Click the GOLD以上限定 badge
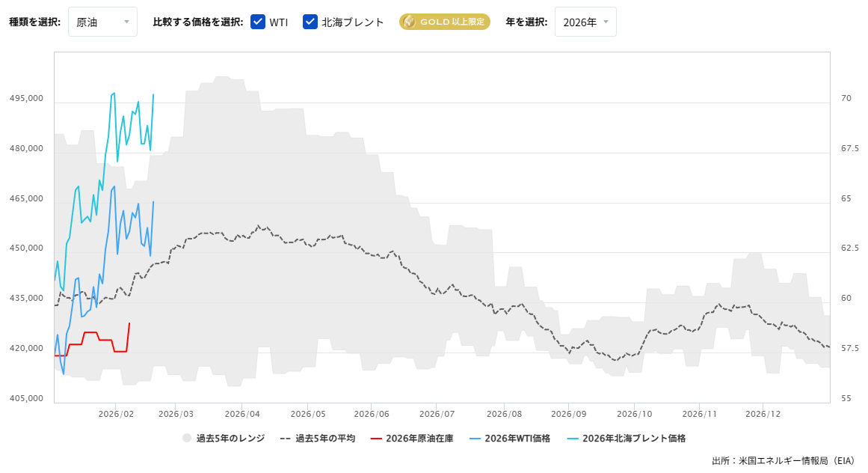The height and width of the screenshot is (473, 868). coord(444,22)
